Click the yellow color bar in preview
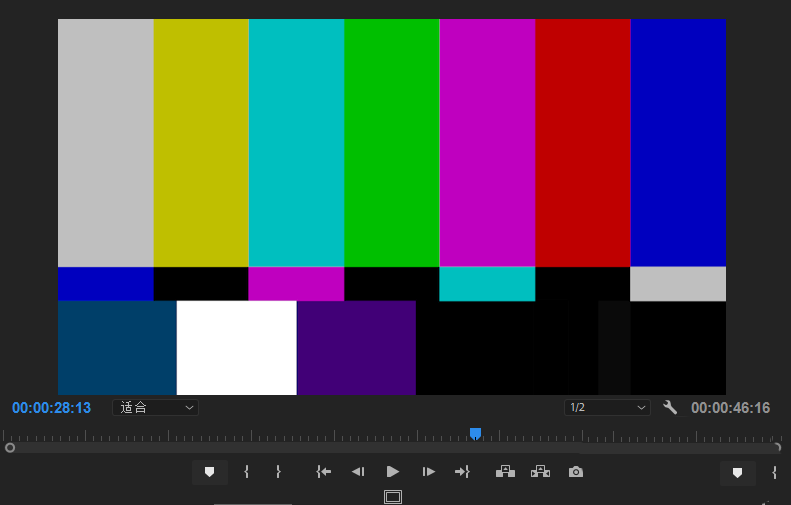 (201, 143)
